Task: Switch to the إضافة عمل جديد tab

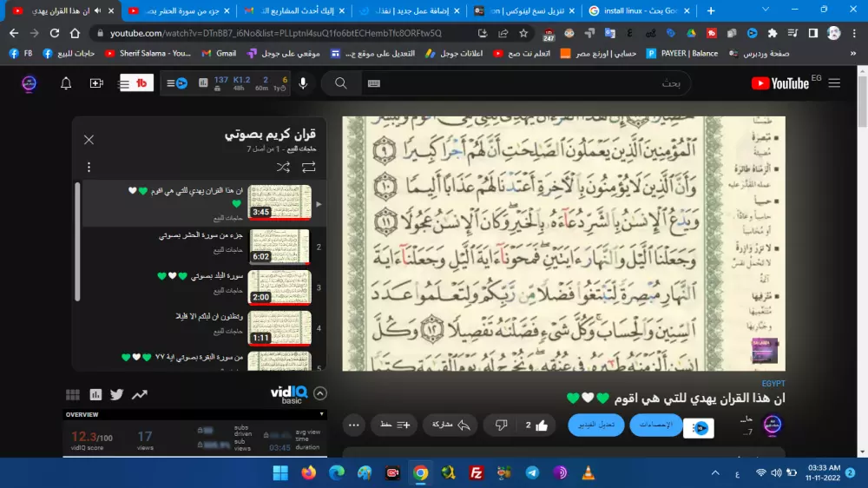Action: (409, 10)
